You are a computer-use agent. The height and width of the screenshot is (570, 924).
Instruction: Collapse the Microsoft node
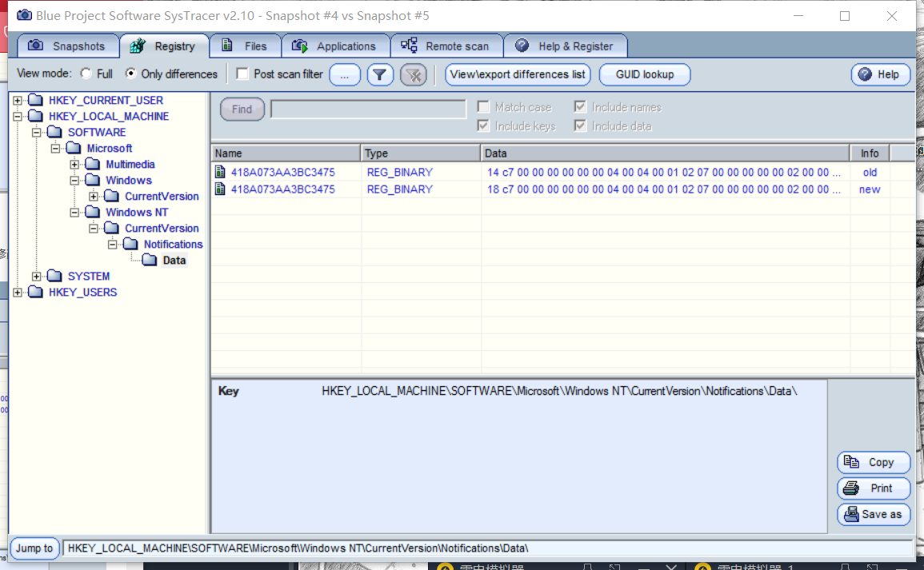tap(55, 148)
